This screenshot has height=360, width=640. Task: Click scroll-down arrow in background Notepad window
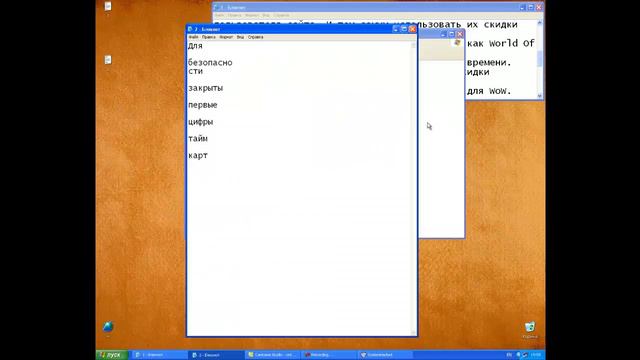[x=540, y=96]
